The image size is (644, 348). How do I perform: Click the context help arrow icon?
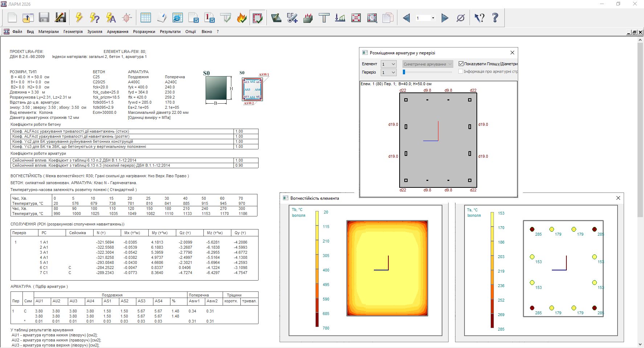pyautogui.click(x=479, y=18)
